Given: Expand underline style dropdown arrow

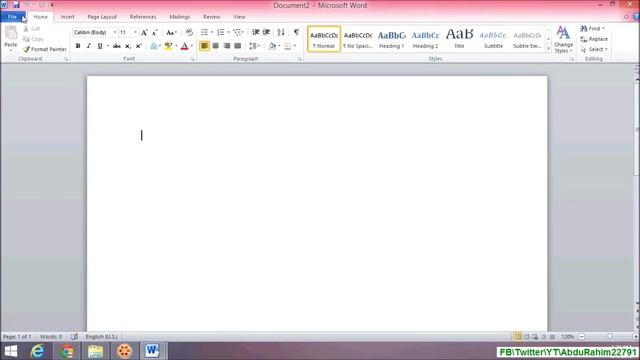Looking at the screenshot, I should [108, 46].
